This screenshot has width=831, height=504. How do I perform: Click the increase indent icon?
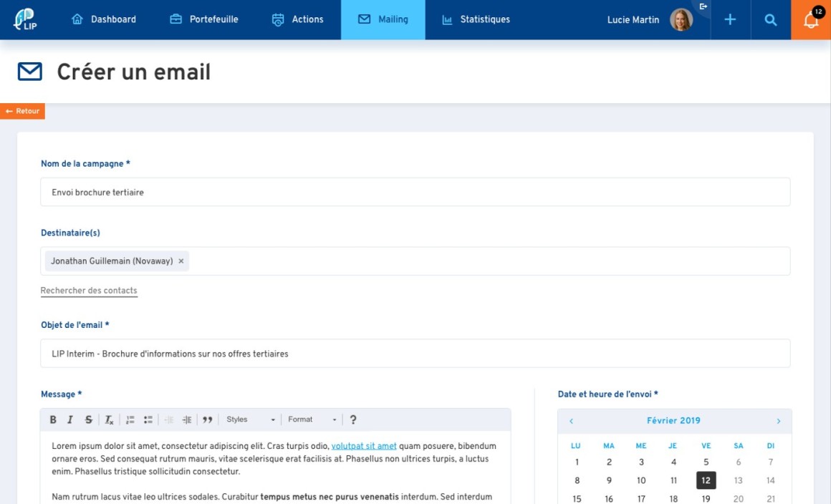[186, 420]
